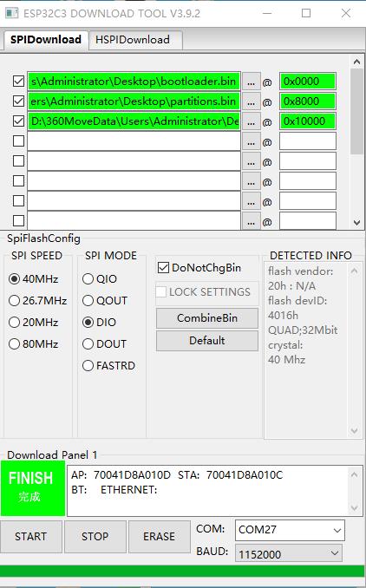Edit the 0x0000 address field

308,82
